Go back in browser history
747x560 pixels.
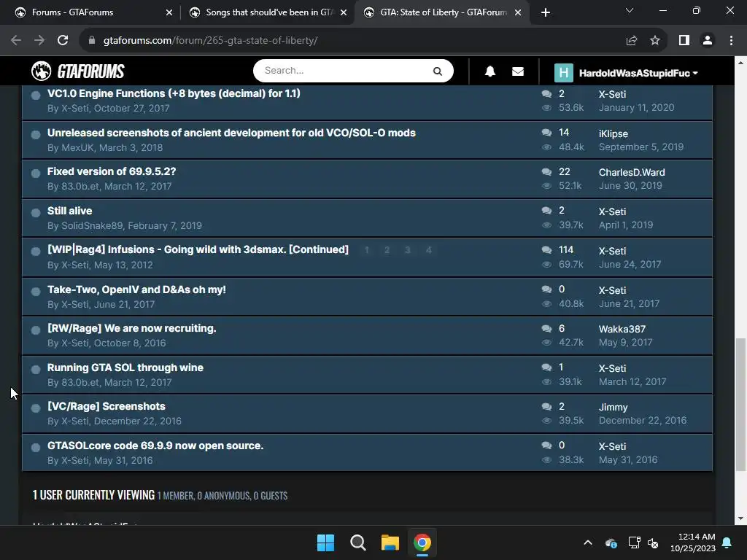[x=16, y=41]
